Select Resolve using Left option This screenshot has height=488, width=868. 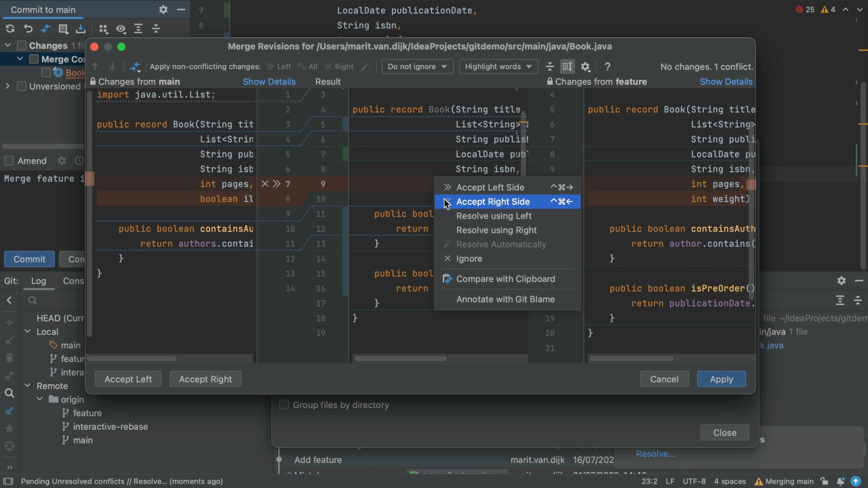pyautogui.click(x=494, y=216)
